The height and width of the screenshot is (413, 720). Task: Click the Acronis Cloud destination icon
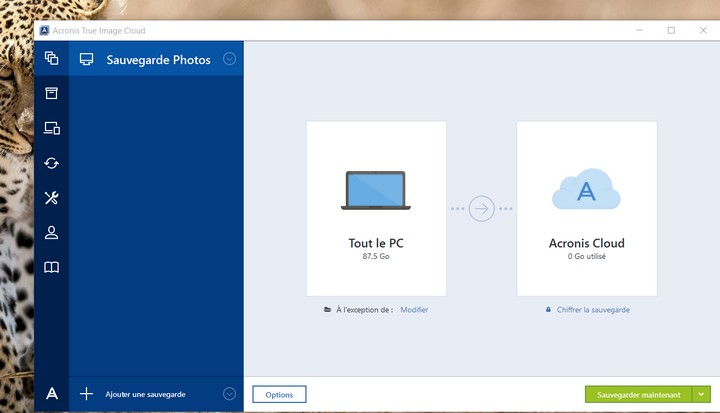click(586, 189)
